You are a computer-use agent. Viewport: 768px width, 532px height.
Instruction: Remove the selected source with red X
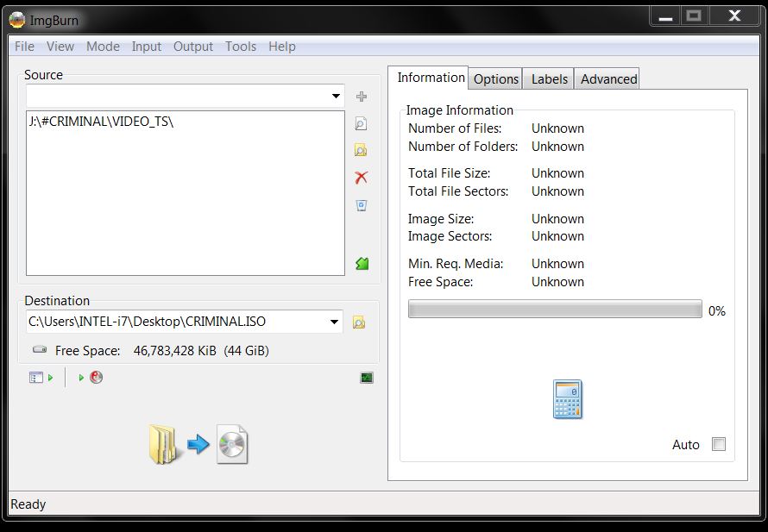pos(362,177)
